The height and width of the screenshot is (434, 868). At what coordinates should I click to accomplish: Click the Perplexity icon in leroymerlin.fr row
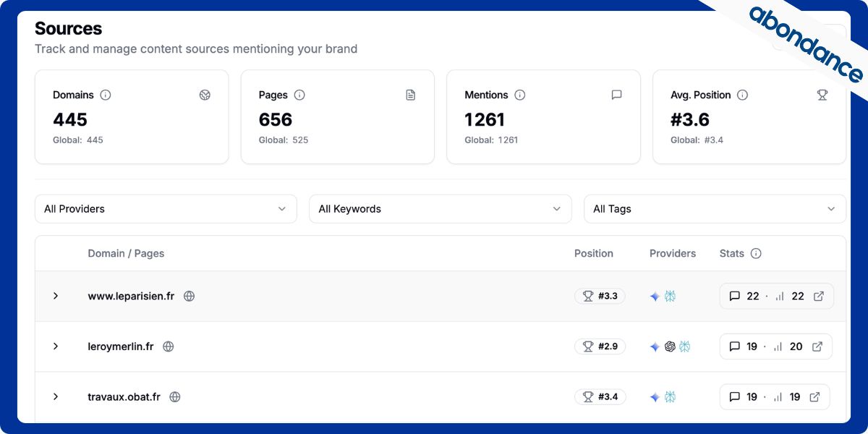pos(684,346)
